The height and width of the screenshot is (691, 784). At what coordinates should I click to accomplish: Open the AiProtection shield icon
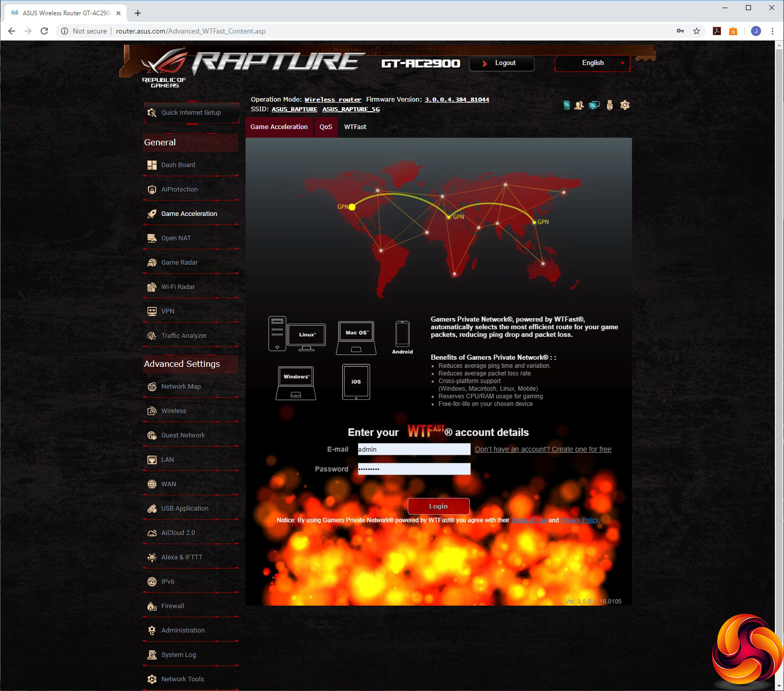coord(152,190)
